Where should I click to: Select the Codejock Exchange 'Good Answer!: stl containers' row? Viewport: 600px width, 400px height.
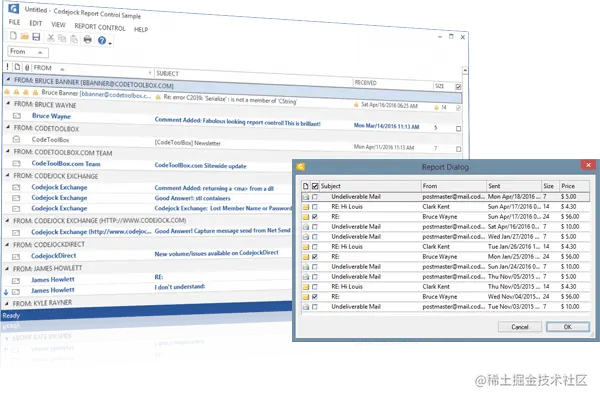[147, 198]
